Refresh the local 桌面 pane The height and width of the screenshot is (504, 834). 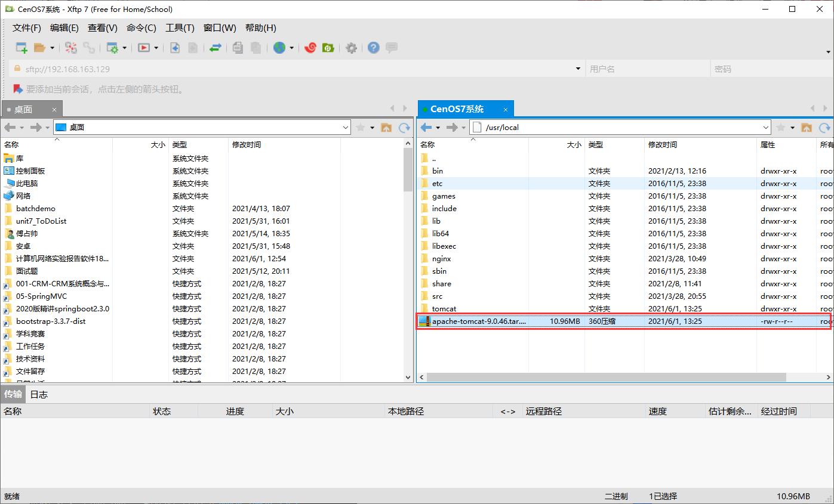point(405,128)
